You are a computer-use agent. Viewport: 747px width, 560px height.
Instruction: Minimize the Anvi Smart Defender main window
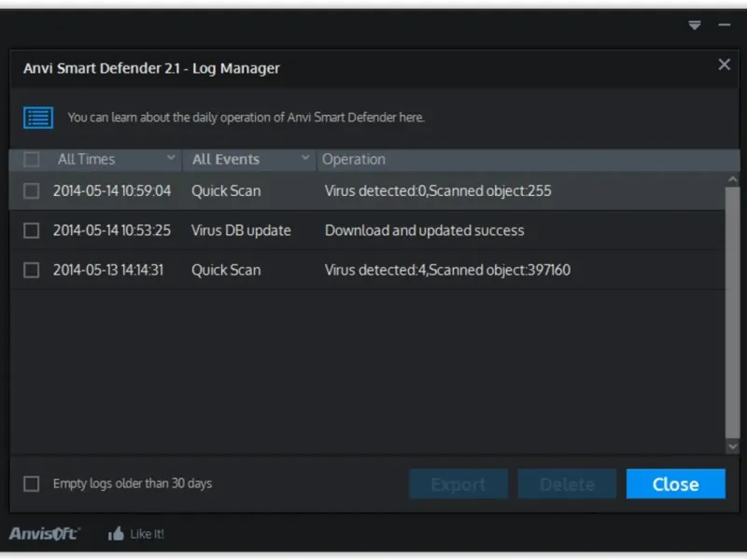coord(725,25)
